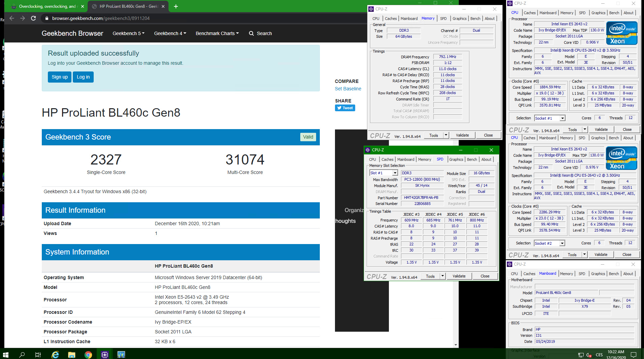The height and width of the screenshot is (359, 644).
Task: Switch to SPD tab in Memory CPU-Z window
Action: click(x=443, y=19)
